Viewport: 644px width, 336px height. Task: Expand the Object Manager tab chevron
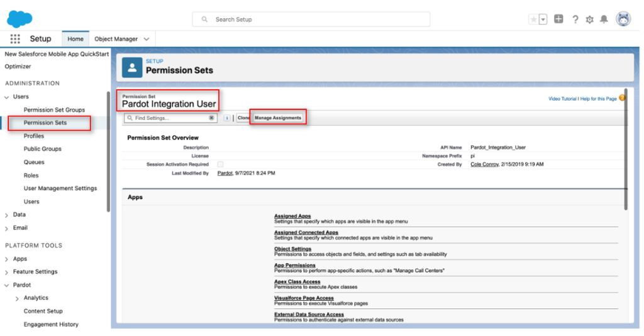point(147,39)
